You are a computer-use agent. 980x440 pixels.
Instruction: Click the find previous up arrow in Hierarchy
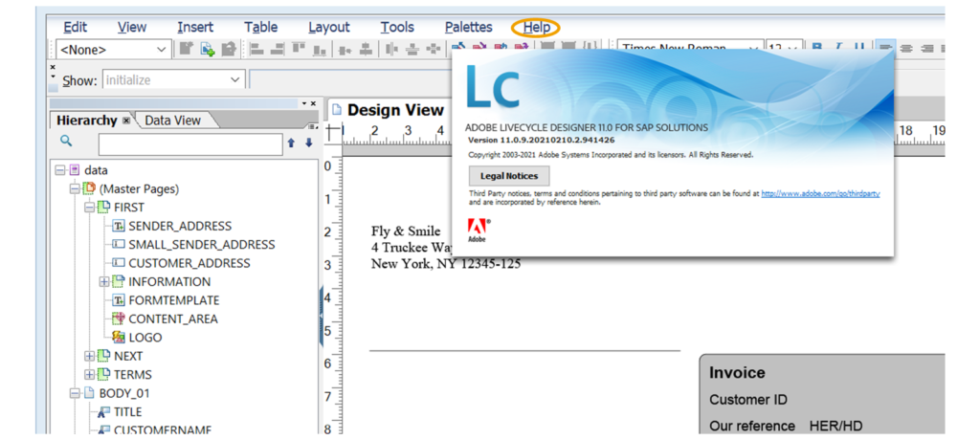point(291,143)
